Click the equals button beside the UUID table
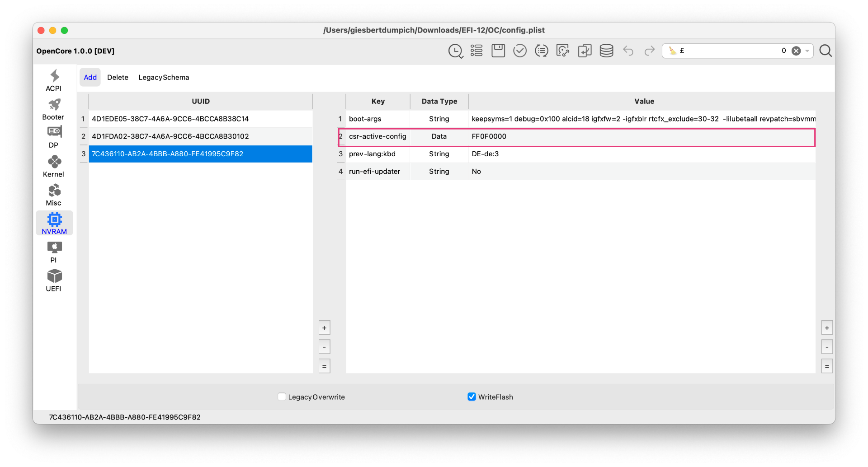868x467 pixels. click(x=324, y=366)
